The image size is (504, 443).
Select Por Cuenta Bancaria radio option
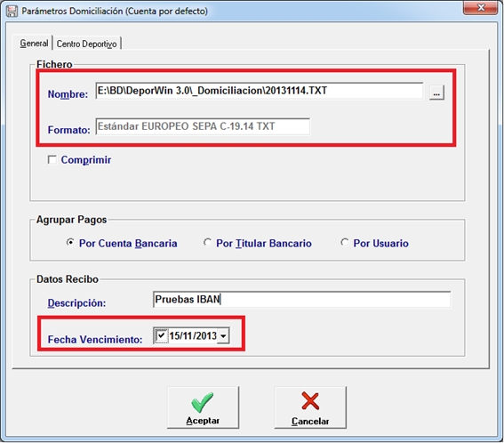point(70,242)
